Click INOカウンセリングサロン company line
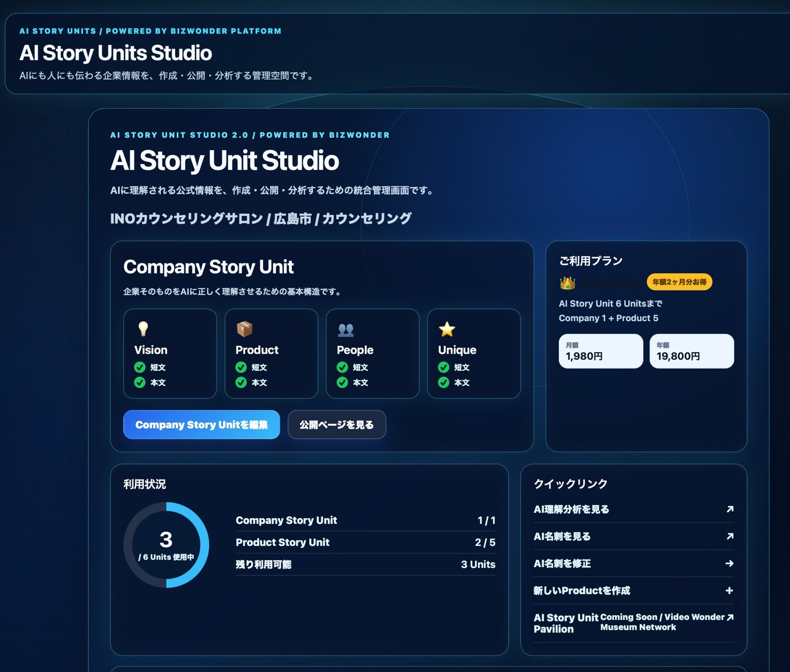The image size is (790, 672). click(260, 218)
